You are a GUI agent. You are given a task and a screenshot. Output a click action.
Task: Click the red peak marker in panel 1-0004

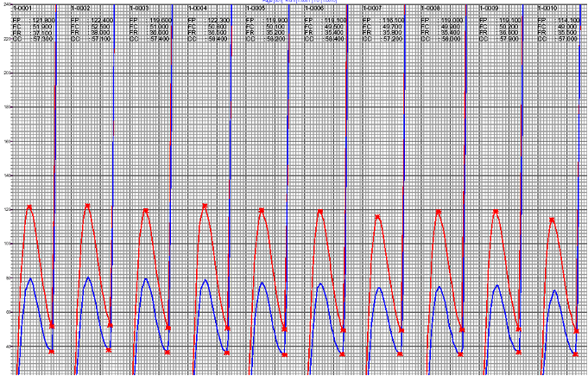[205, 206]
